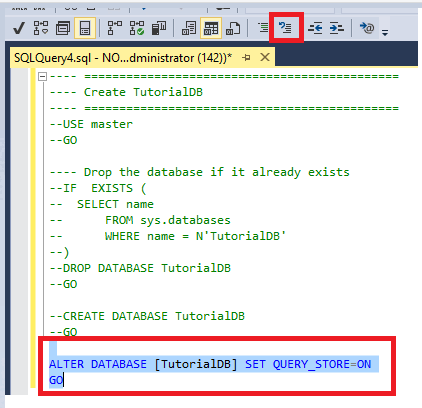Decrease indent of selected lines
Viewport: 422px width, 408px height.
point(315,28)
